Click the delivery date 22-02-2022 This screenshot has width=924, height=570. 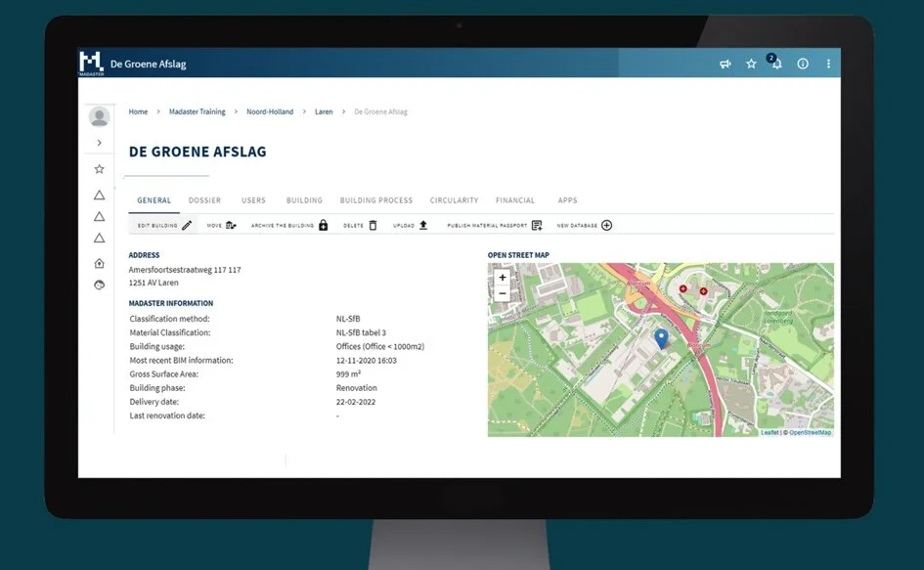pos(355,402)
